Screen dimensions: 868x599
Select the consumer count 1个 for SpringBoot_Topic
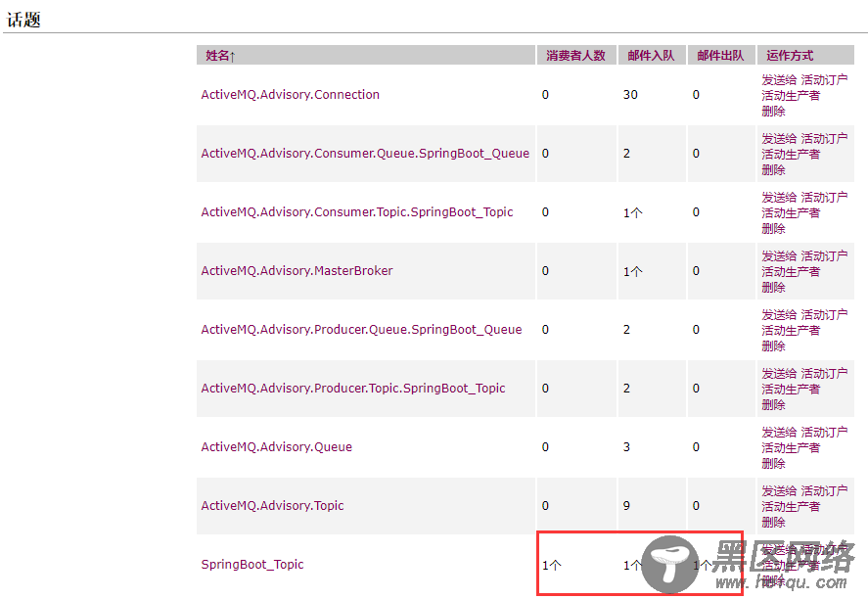552,565
